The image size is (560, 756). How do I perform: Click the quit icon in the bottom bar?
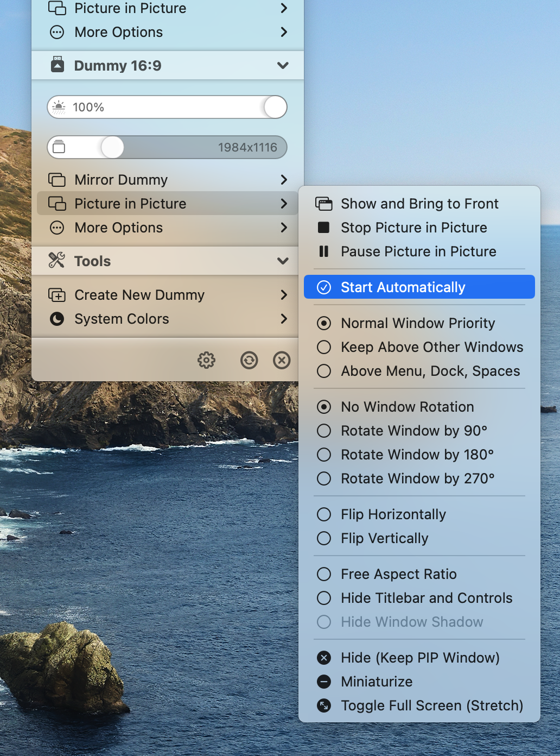pos(282,360)
